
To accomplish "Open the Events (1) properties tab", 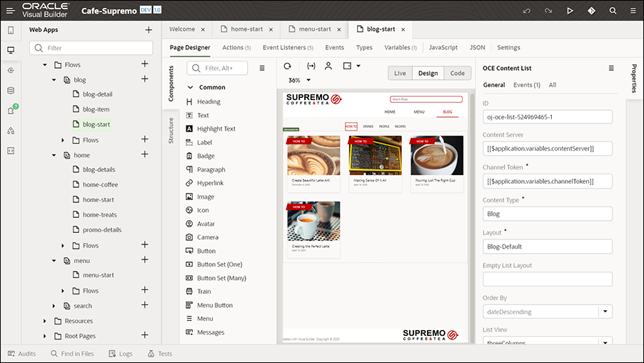I will pos(527,85).
